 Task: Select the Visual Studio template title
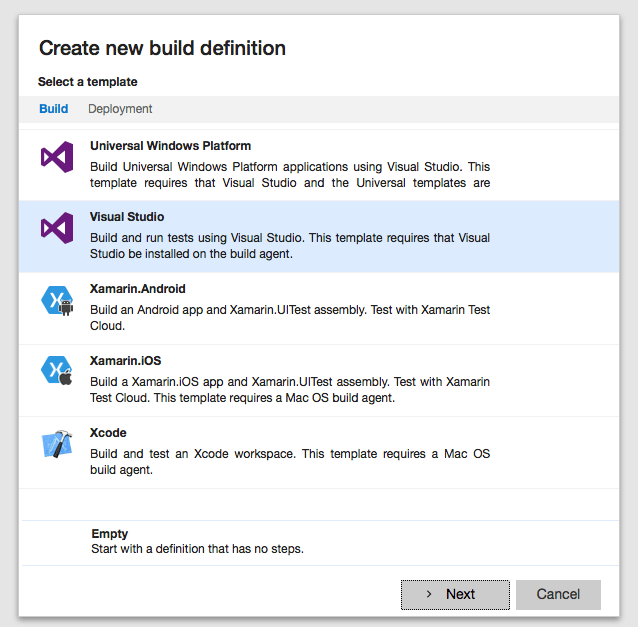127,216
